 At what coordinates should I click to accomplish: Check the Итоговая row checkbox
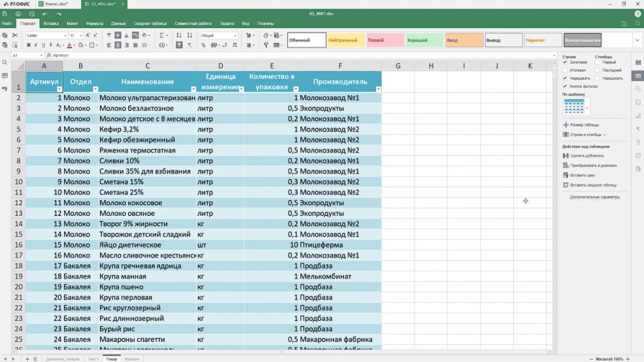point(565,71)
